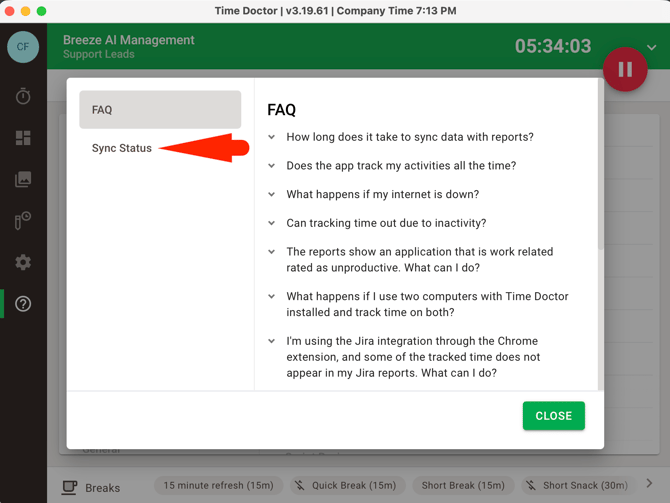Expand the Jira integration question
Screen dimensions: 670x503
point(404,357)
